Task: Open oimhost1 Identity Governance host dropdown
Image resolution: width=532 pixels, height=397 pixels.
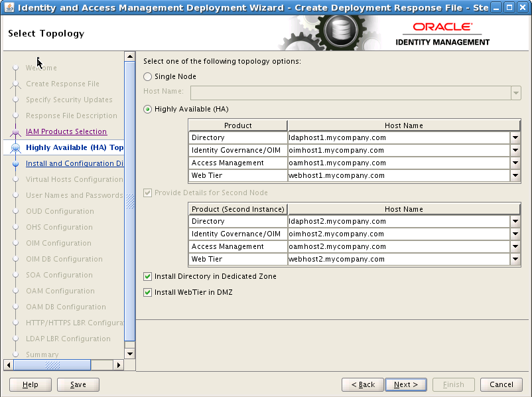Action: [x=515, y=151]
